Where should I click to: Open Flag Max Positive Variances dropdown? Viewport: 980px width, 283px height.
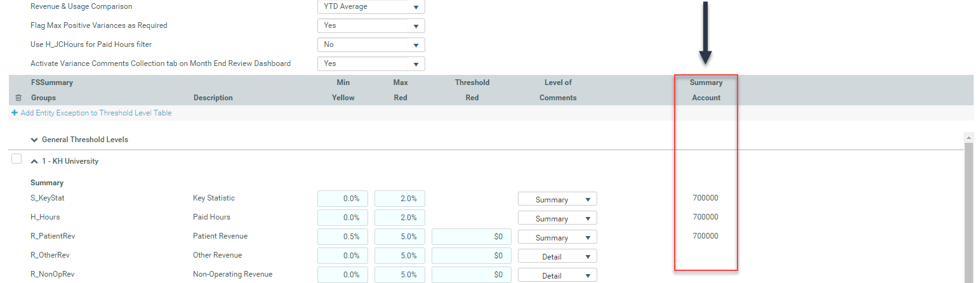[x=371, y=26]
